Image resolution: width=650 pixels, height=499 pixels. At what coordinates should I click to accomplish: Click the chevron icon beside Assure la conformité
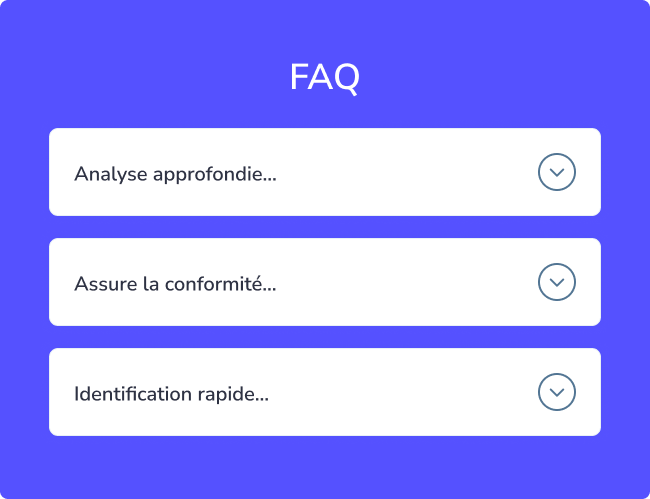coord(557,282)
